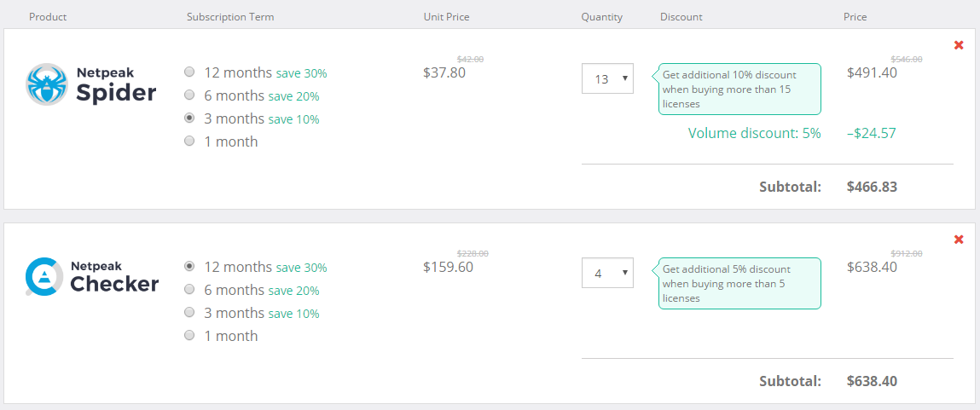Click Checker struck-through unit price $228.00
This screenshot has width=980, height=410.
473,254
